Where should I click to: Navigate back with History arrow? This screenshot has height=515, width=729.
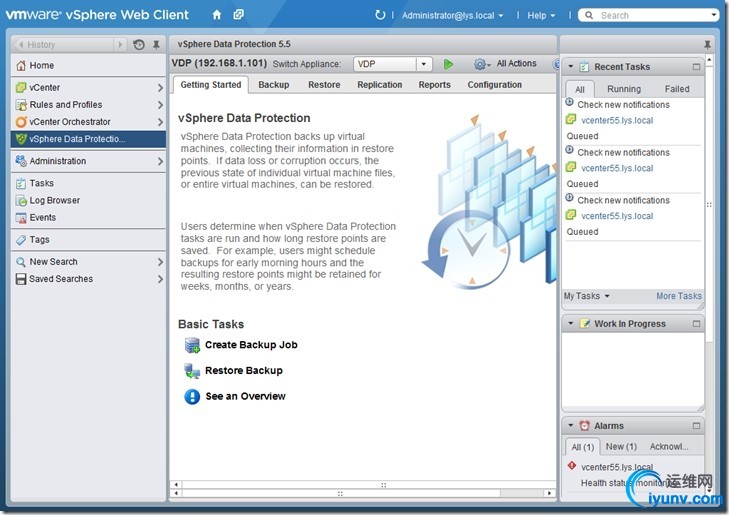[21, 45]
